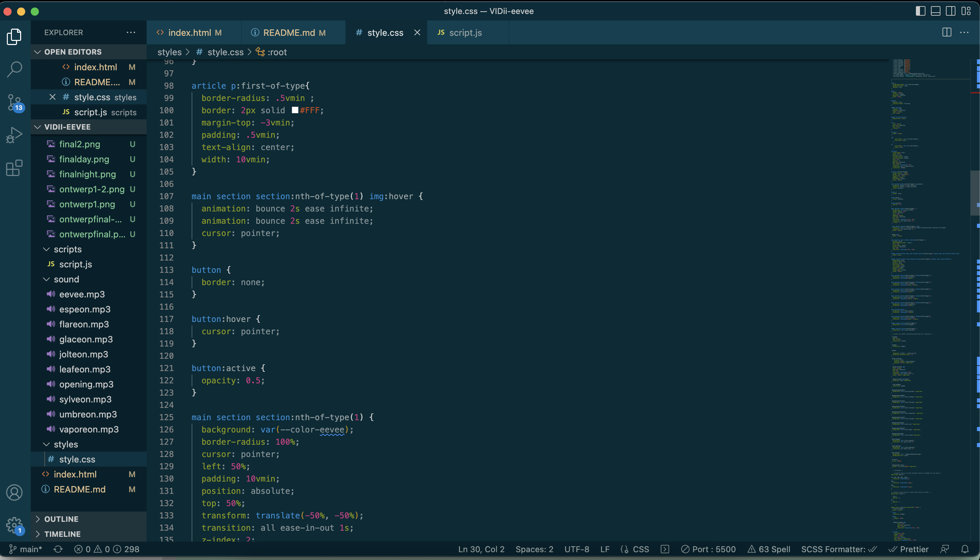This screenshot has height=560, width=980.
Task: Click the split editor right icon
Action: tap(947, 33)
